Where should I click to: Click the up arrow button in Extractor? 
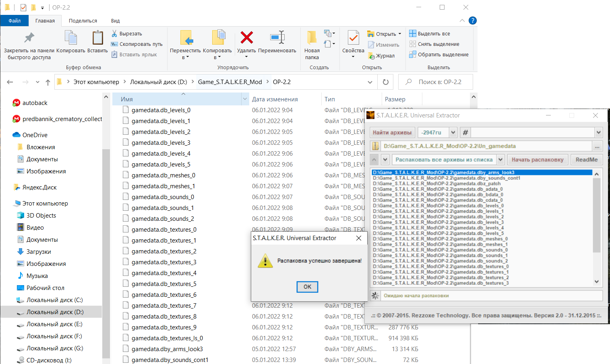tap(374, 160)
